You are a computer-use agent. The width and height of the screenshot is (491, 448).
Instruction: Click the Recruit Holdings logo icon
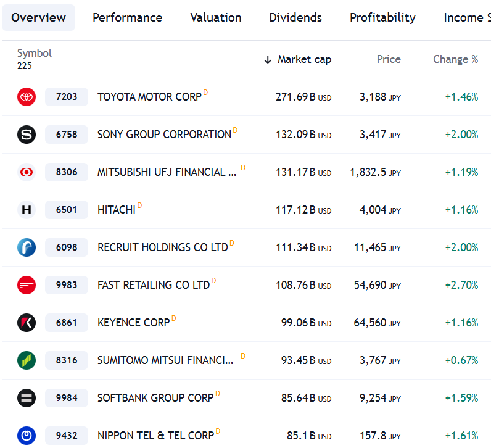coord(27,247)
